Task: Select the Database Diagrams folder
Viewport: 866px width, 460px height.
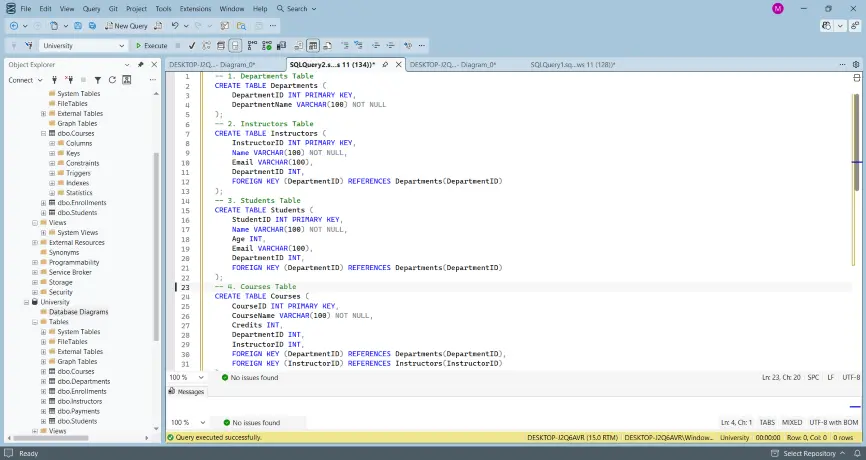Action: [78, 312]
